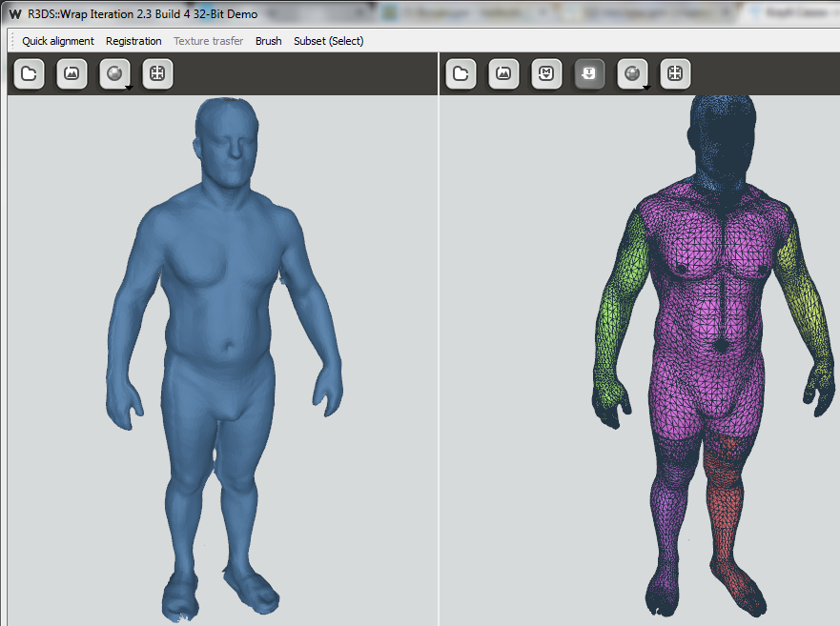
Task: Load texture image in the right viewport
Action: point(504,74)
